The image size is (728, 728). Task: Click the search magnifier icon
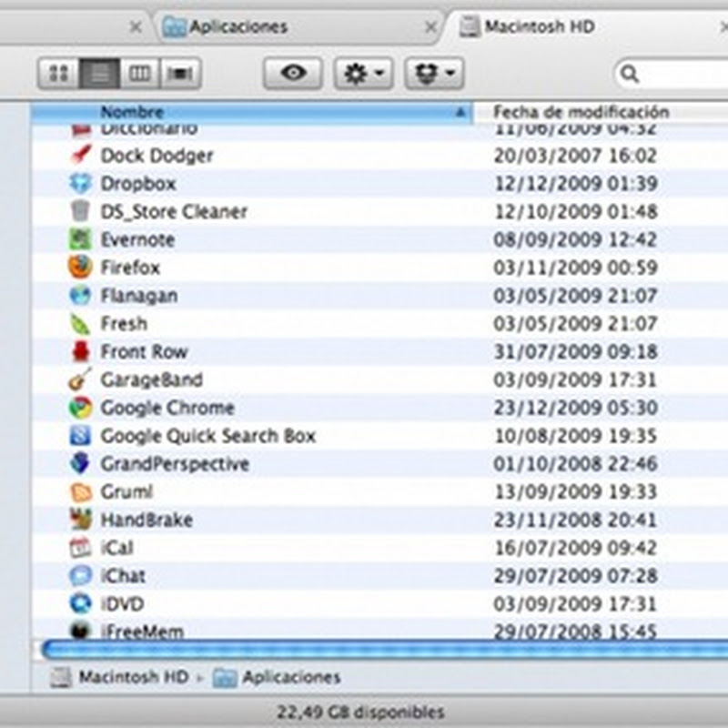630,74
